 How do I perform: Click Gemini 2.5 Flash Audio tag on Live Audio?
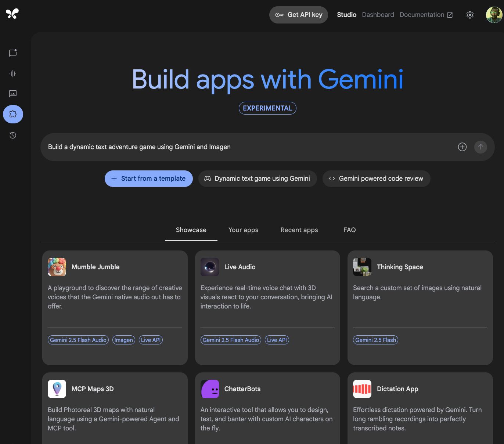231,340
